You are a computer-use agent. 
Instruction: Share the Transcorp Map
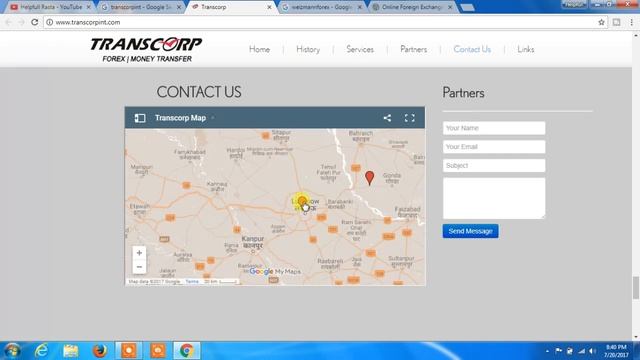click(387, 118)
